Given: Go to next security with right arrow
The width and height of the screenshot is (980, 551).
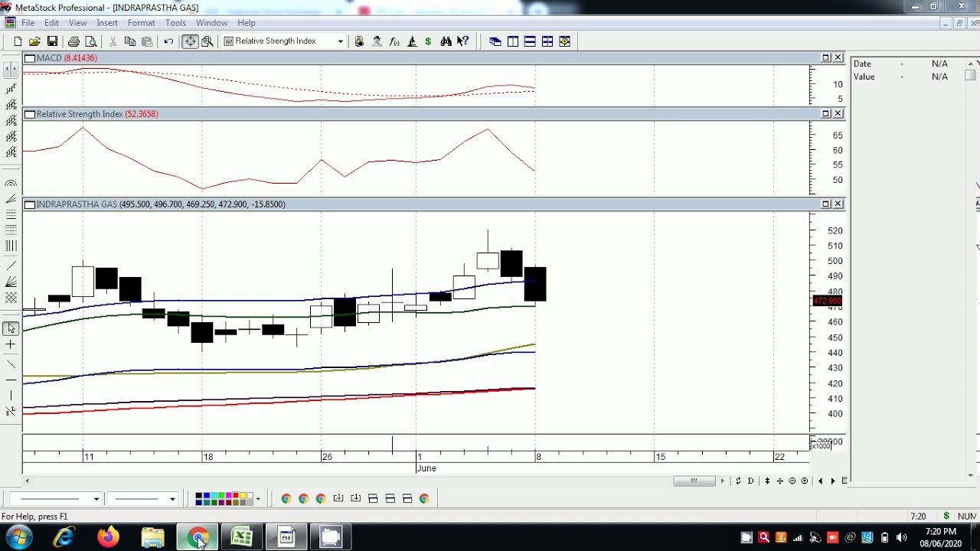Looking at the screenshot, I should (833, 481).
